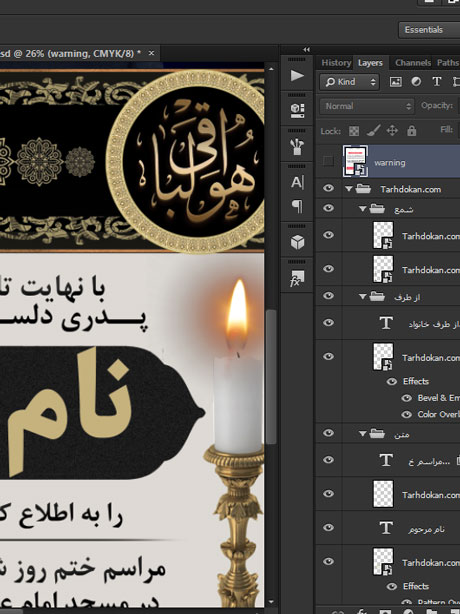Collapse the شمع group triangle
Screen dimensions: 460x614
(363, 209)
